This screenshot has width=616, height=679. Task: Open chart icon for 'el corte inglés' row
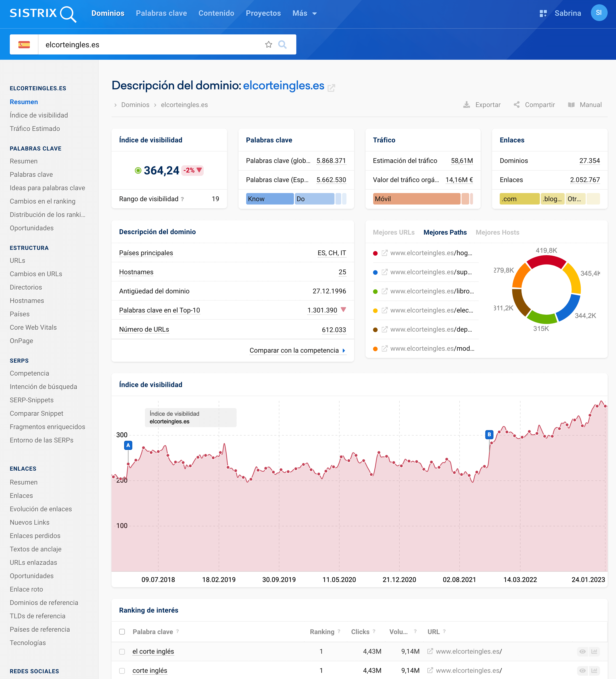[594, 651]
